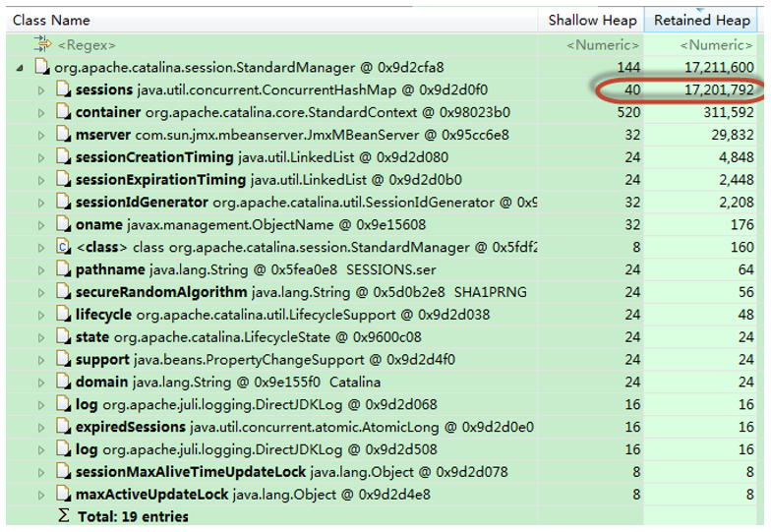The image size is (771, 532).
Task: Click the class StandardManager icon
Action: [x=63, y=247]
